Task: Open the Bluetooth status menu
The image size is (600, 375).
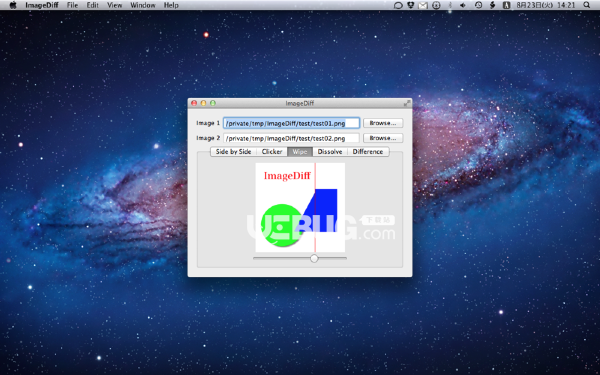Action: pyautogui.click(x=450, y=5)
